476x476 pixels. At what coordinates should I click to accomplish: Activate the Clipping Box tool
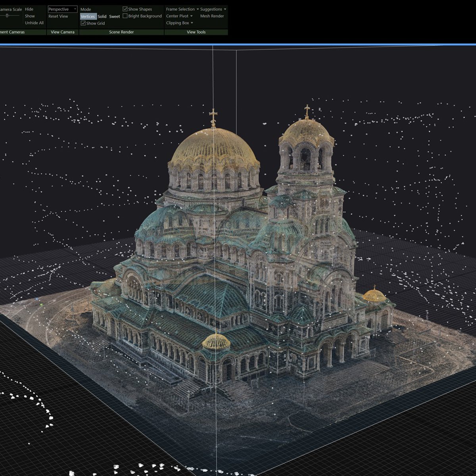(177, 23)
